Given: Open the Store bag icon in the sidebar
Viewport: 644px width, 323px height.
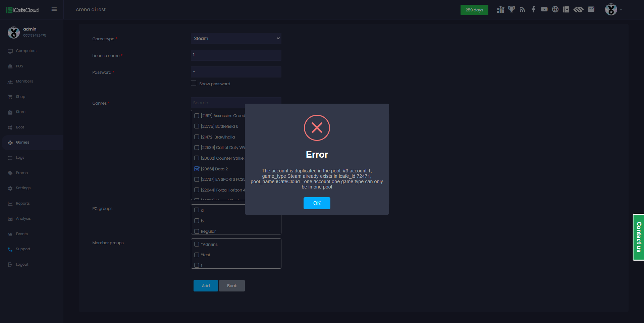Looking at the screenshot, I should point(10,112).
